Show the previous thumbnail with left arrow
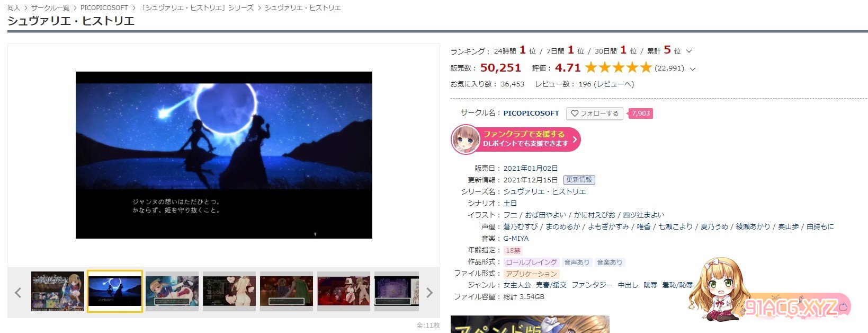 (x=19, y=292)
